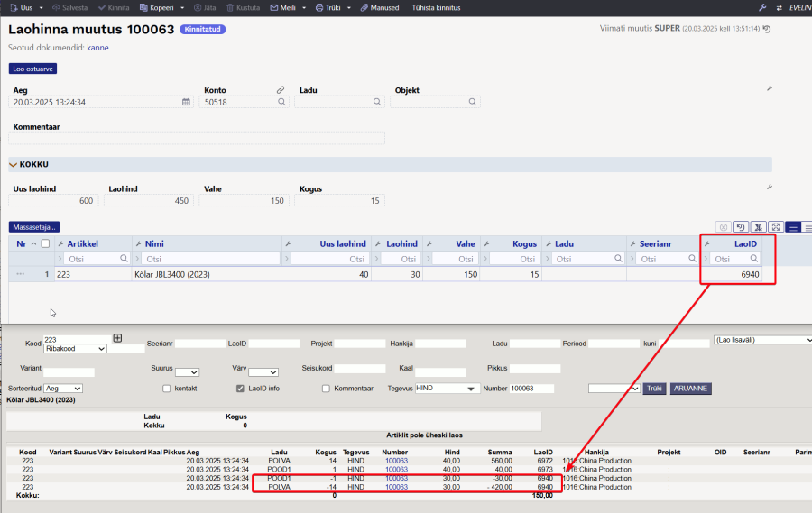Collapse the KOKKU section
Image resolution: width=812 pixels, height=513 pixels.
[x=14, y=165]
